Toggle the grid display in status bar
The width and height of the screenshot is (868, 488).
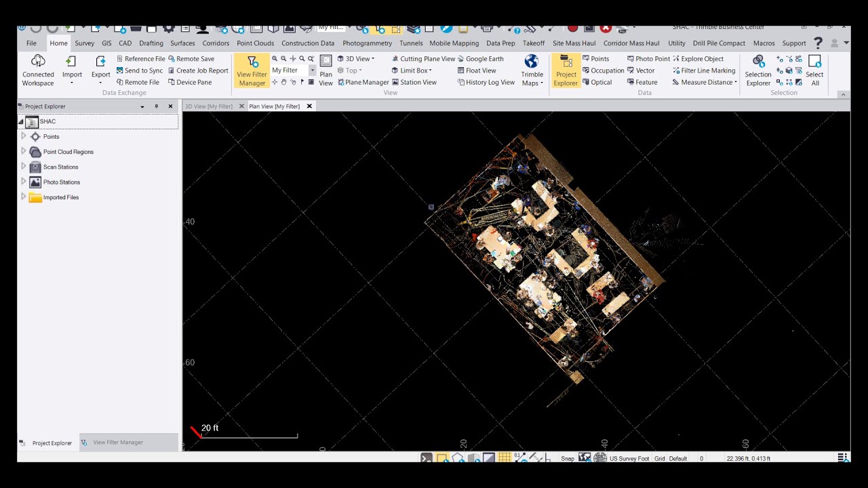(505, 458)
